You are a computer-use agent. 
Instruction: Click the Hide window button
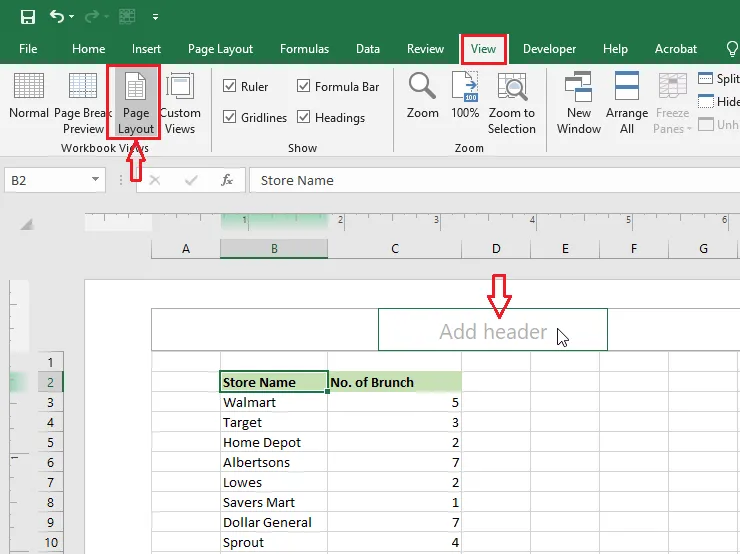pyautogui.click(x=718, y=101)
